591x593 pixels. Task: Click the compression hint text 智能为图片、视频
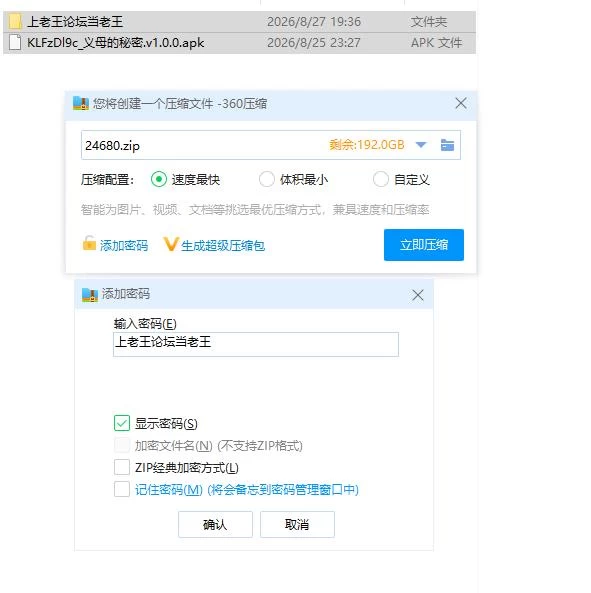255,209
